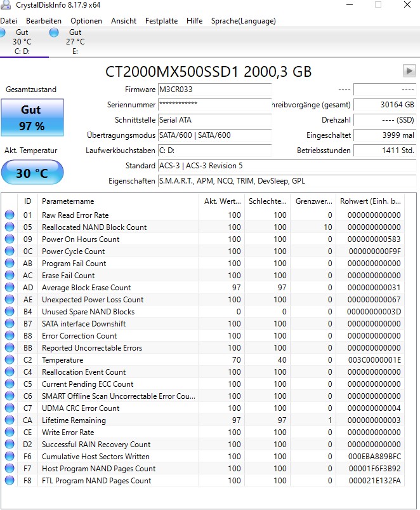Click status icon for Unexpected Power Loss Count
Image resolution: width=420 pixels, height=510 pixels.
point(10,299)
